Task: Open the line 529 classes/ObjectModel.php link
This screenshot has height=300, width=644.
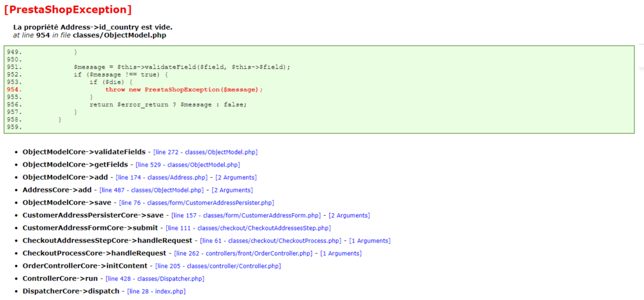Action: tap(187, 165)
